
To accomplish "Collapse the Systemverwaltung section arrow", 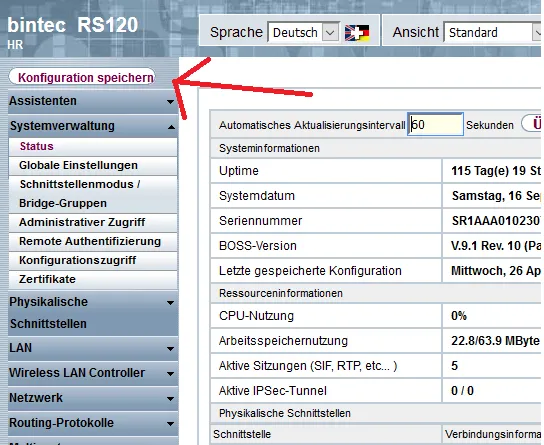I will click(x=171, y=127).
